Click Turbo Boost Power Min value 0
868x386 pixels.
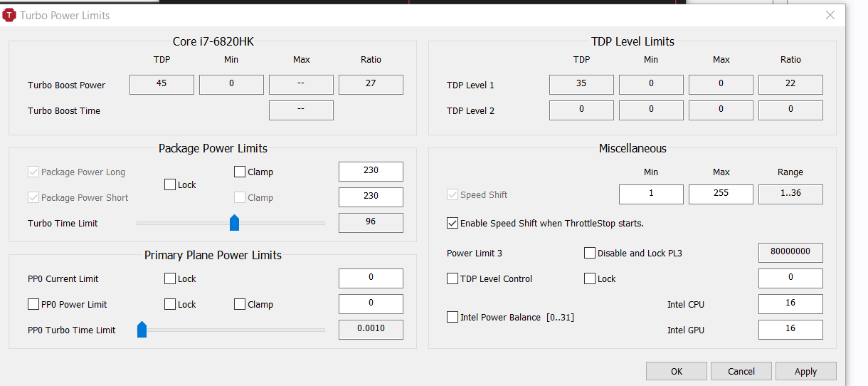[x=231, y=84]
